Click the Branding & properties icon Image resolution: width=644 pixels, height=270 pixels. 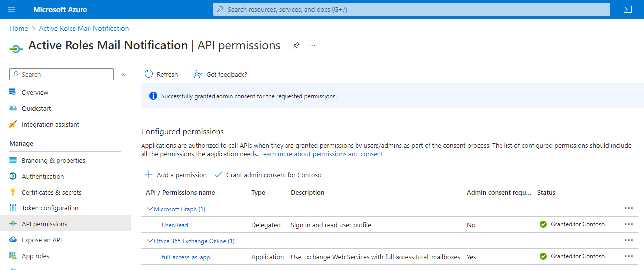click(x=13, y=160)
